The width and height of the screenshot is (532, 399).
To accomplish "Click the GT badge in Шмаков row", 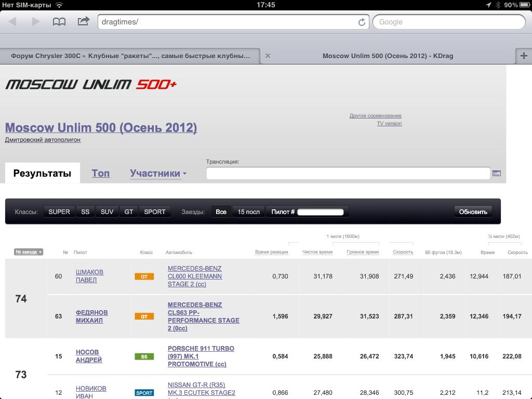I will (144, 276).
